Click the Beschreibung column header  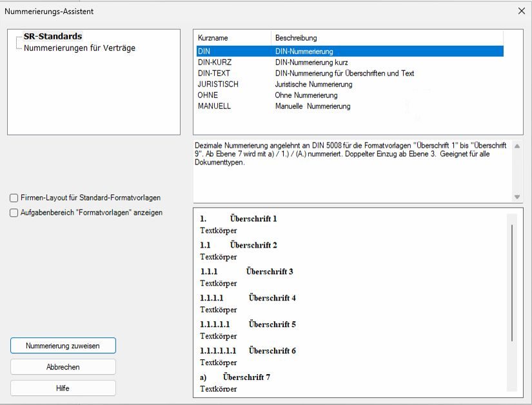point(295,38)
